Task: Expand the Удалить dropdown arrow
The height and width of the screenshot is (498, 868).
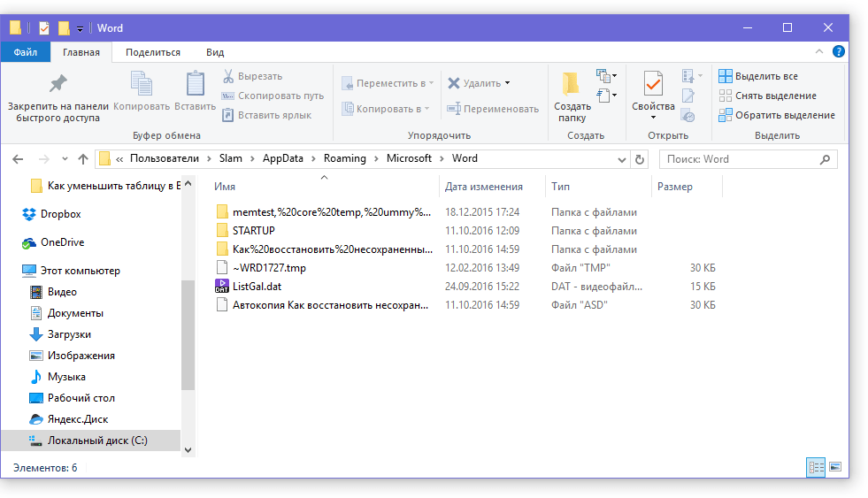Action: (508, 83)
